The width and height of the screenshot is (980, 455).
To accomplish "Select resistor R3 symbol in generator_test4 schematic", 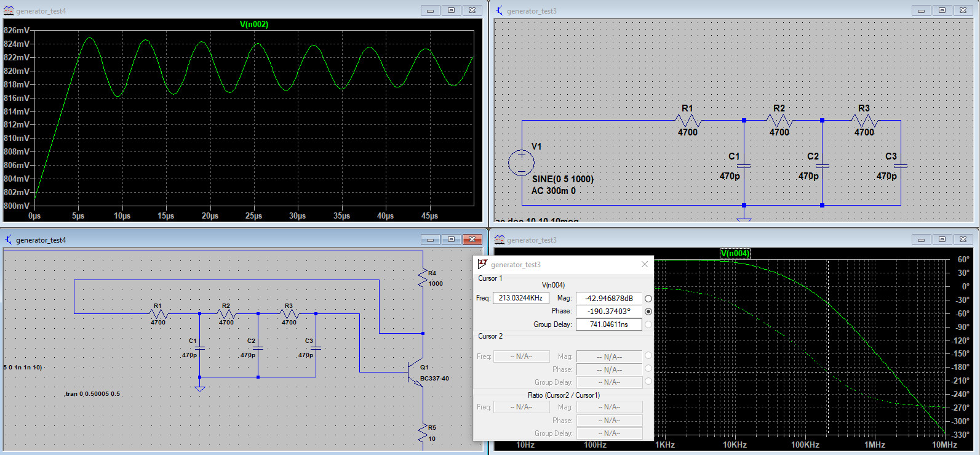I will 289,313.
